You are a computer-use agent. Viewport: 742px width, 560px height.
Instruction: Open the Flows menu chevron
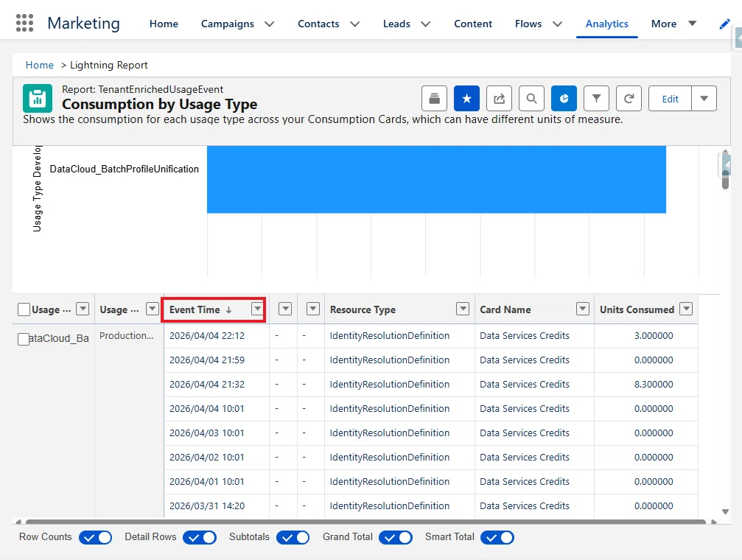(558, 24)
